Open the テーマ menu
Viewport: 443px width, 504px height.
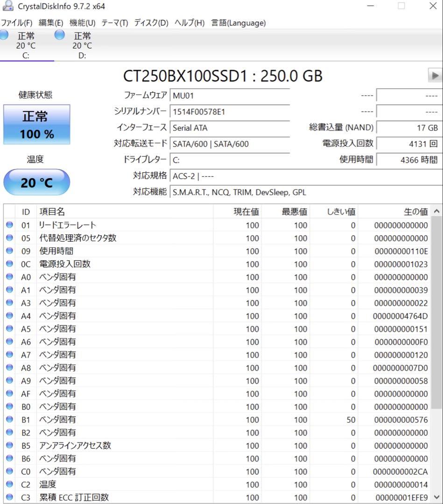coord(114,22)
